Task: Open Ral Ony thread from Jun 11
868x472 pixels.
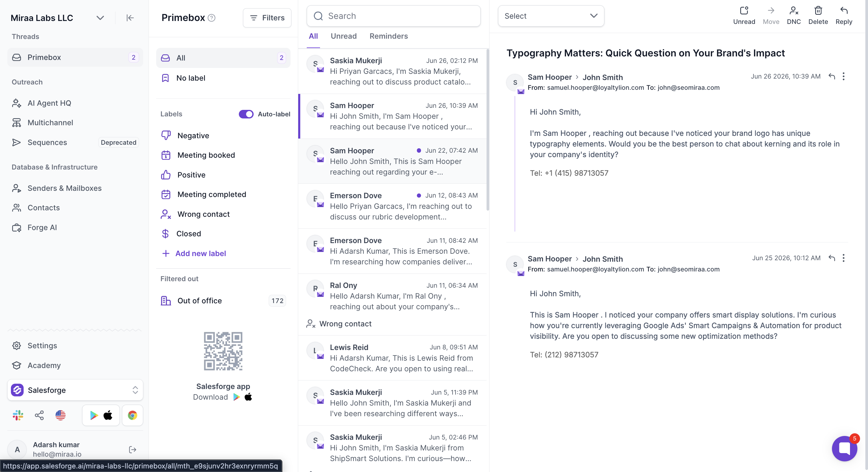Action: pyautogui.click(x=392, y=305)
